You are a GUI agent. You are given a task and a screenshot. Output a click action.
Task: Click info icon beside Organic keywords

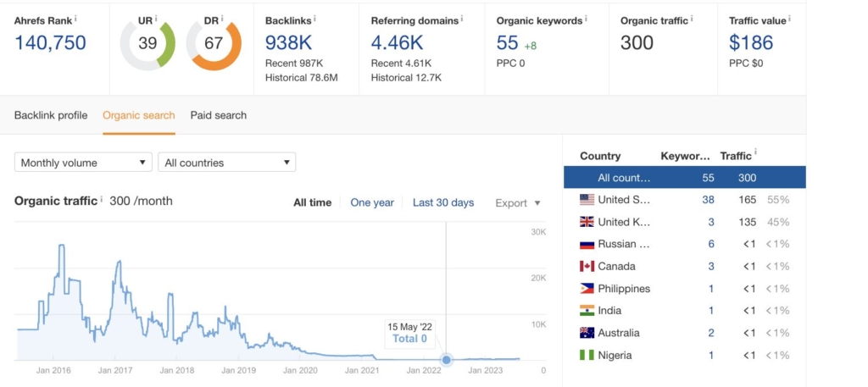pos(586,17)
